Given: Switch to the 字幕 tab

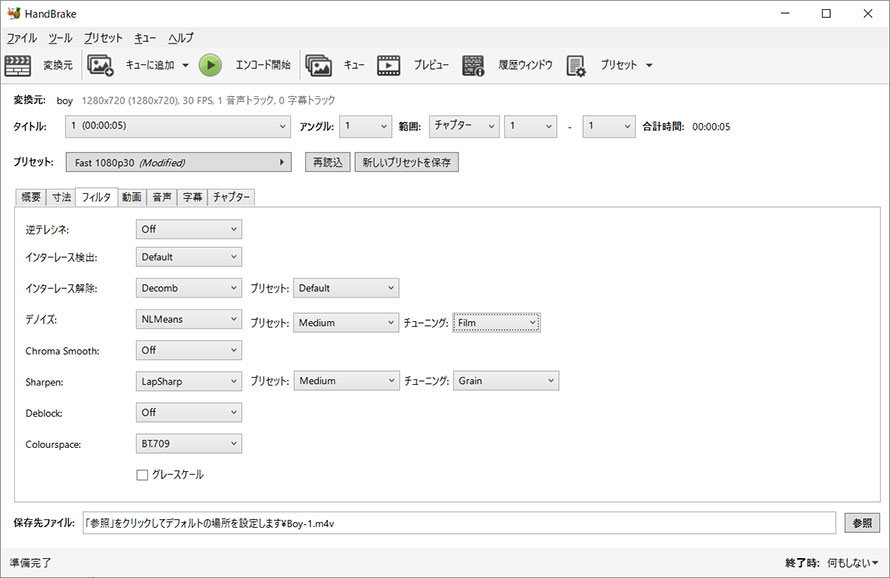Looking at the screenshot, I should pos(192,197).
